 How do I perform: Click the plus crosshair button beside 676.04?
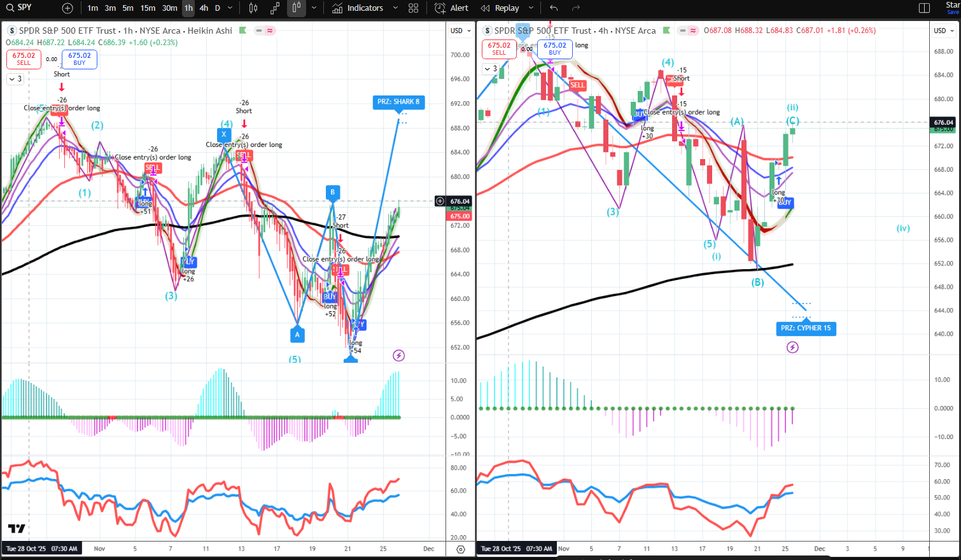(x=440, y=201)
